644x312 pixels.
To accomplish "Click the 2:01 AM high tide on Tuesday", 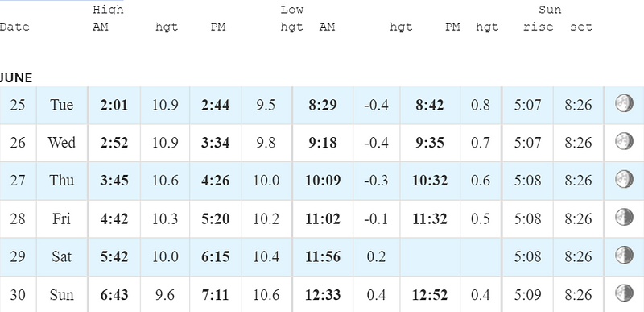I will 114,106.
